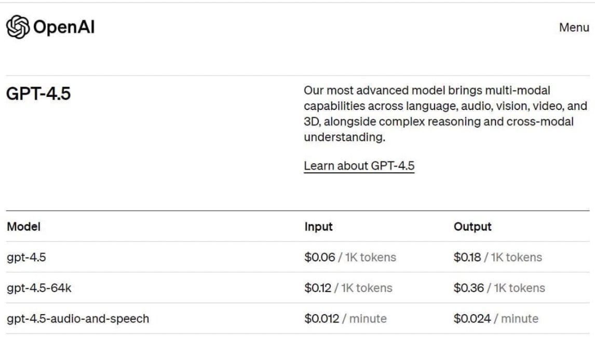Follow the Learn about GPT-4.5 link
This screenshot has width=595, height=364.
tap(359, 166)
